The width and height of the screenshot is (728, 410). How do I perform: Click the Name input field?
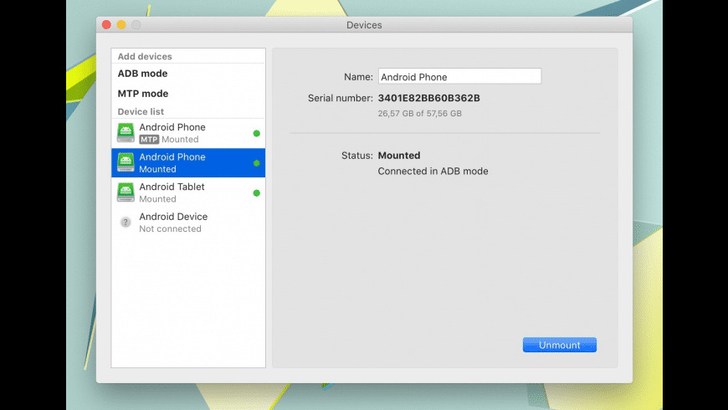(x=460, y=77)
